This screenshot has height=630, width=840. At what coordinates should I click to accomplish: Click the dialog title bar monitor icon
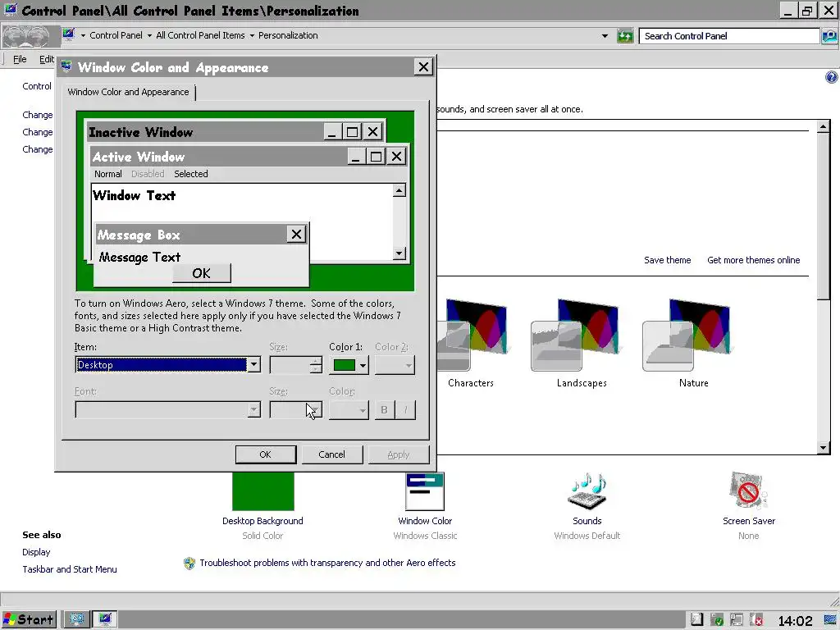click(x=66, y=66)
